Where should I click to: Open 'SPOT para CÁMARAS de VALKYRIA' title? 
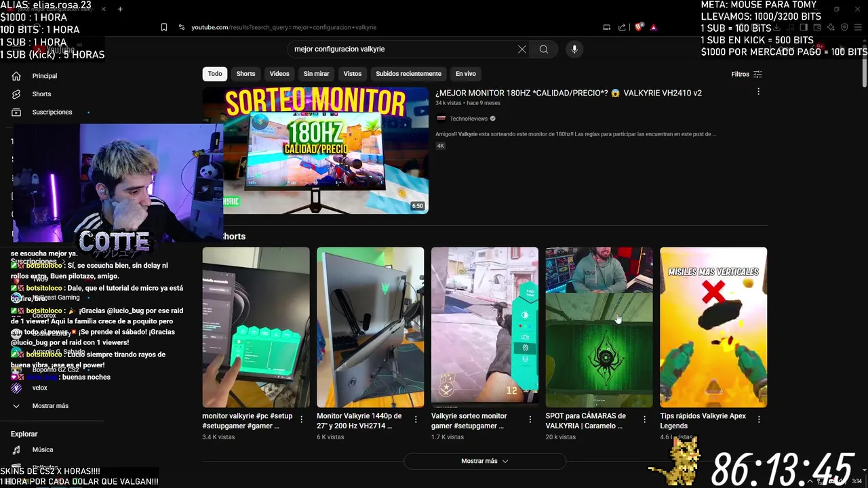pyautogui.click(x=586, y=421)
